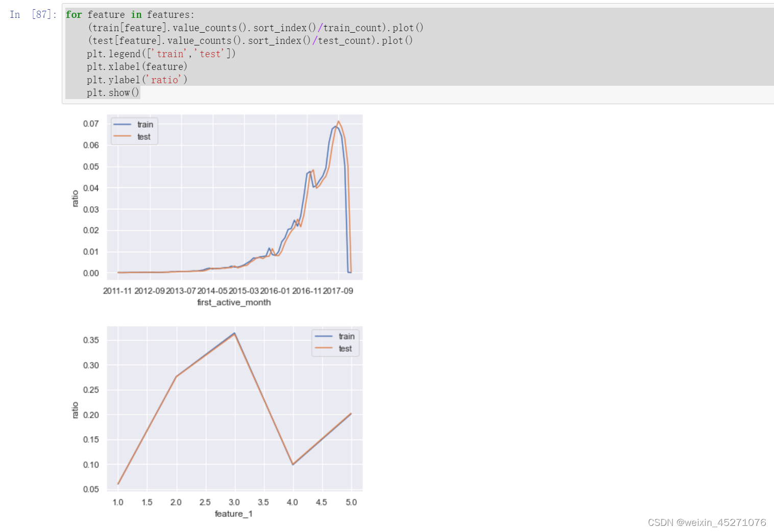Click the plt.legend(['train','test']) line
Image resolution: width=774 pixels, height=532 pixels.
point(161,54)
